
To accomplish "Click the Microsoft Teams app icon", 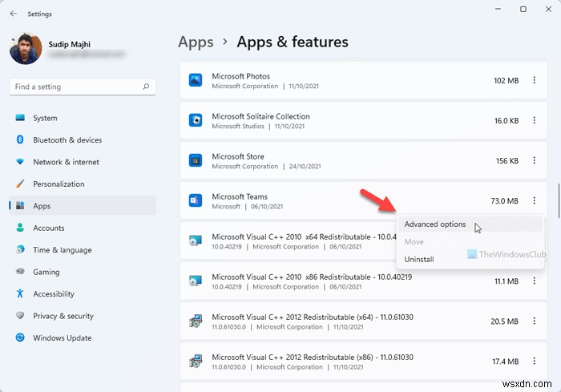I will pos(196,200).
